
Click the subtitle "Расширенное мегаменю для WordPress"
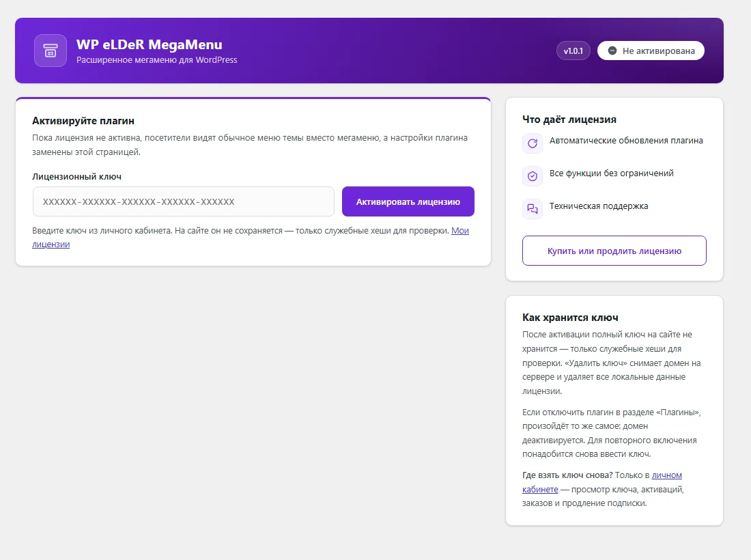click(157, 60)
